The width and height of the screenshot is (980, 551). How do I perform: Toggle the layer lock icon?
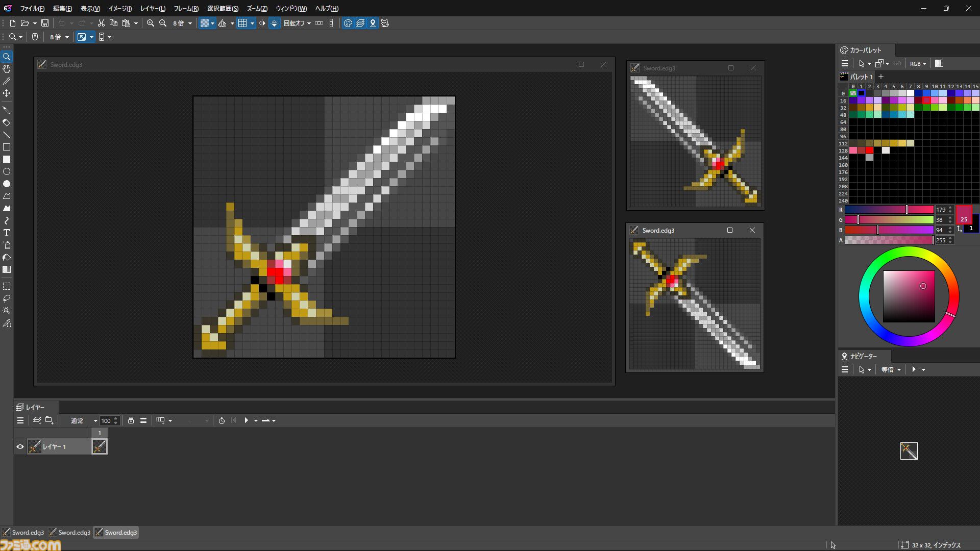131,420
